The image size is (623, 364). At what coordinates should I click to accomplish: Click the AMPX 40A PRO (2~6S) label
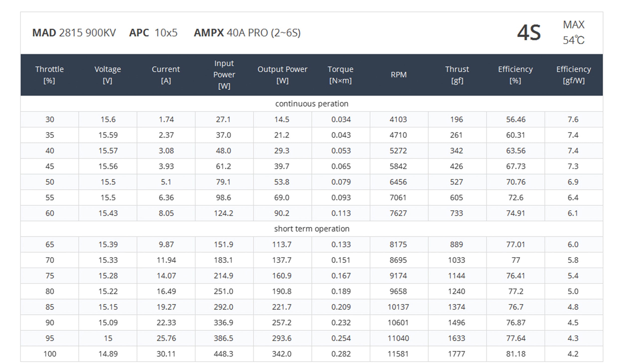[x=247, y=33]
